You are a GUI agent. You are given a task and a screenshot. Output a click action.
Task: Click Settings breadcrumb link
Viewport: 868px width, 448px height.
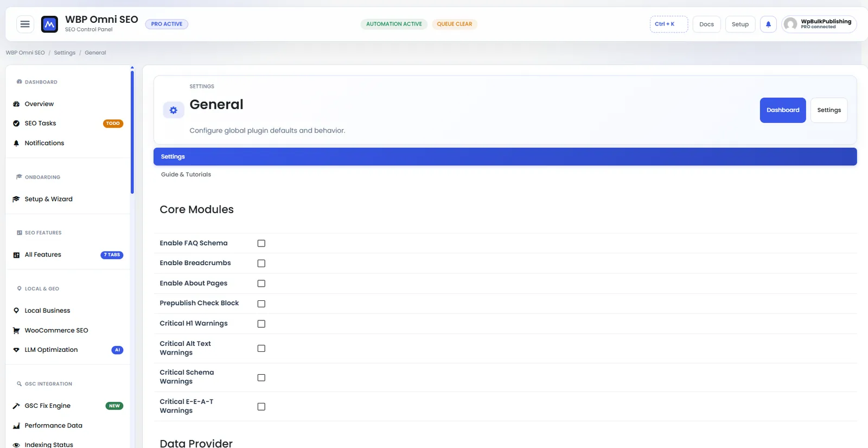coord(65,53)
